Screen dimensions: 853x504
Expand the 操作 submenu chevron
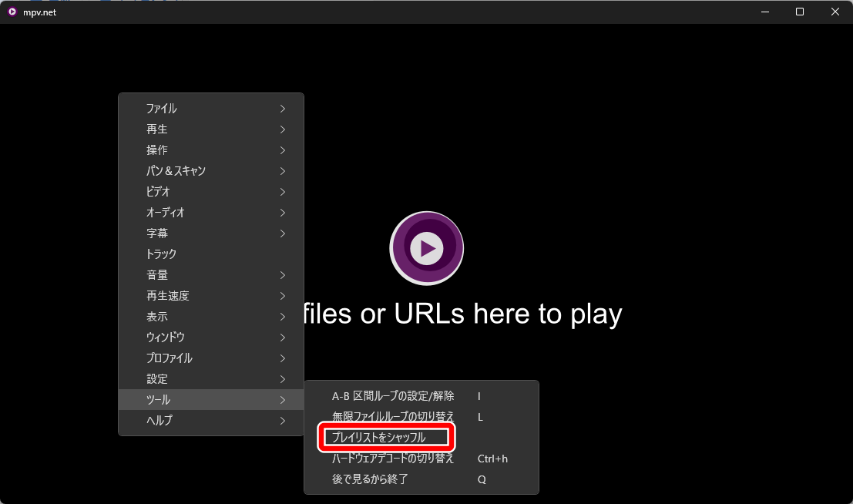coord(282,150)
